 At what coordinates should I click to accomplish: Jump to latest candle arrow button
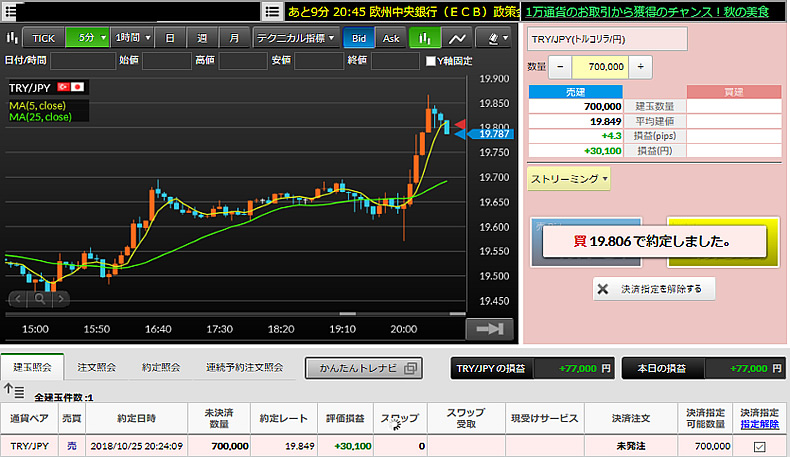[489, 329]
